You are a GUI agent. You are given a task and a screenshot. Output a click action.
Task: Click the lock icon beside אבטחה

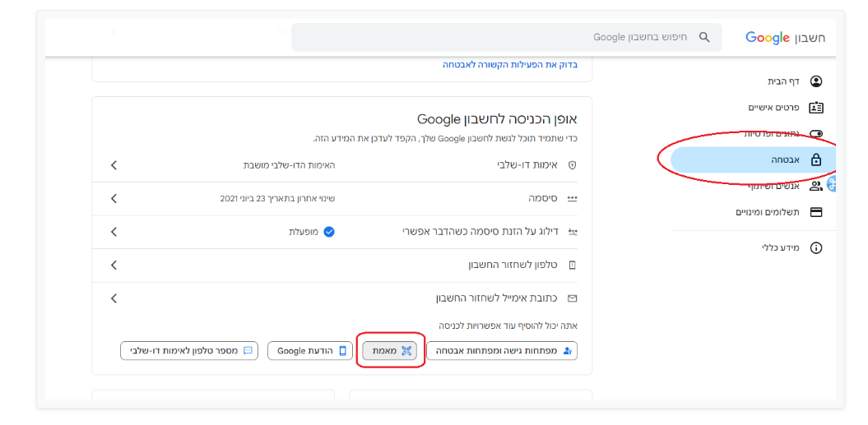point(815,160)
